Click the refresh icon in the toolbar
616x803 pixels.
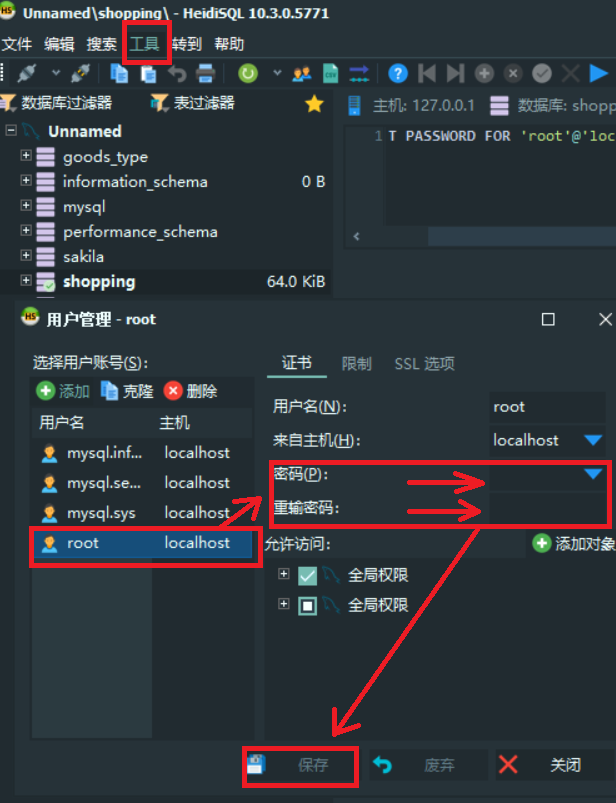point(248,73)
